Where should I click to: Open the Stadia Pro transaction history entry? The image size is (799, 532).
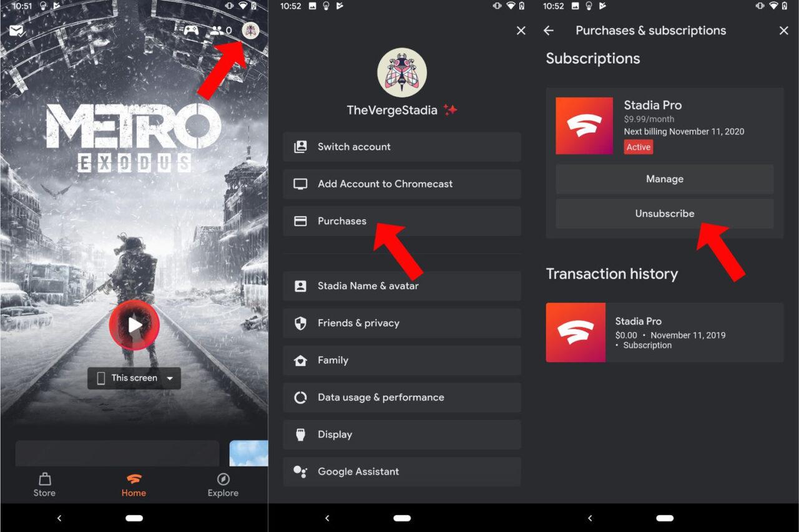click(664, 332)
